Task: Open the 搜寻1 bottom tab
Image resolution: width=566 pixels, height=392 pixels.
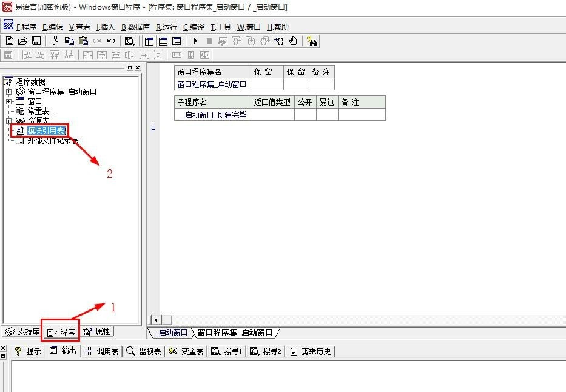Action: (227, 351)
